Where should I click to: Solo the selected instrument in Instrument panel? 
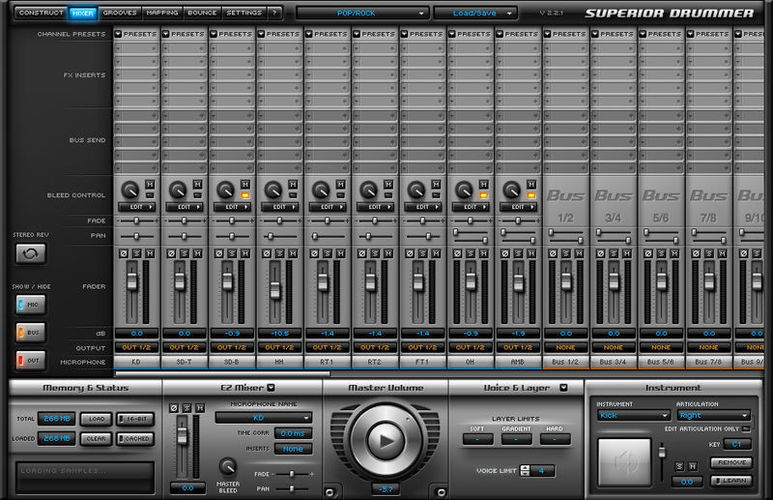coord(679,466)
